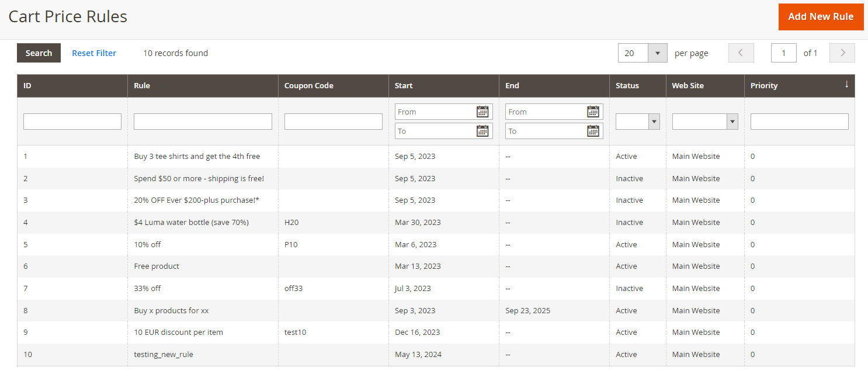Open calendar for Start From date
The image size is (868, 374).
click(482, 112)
